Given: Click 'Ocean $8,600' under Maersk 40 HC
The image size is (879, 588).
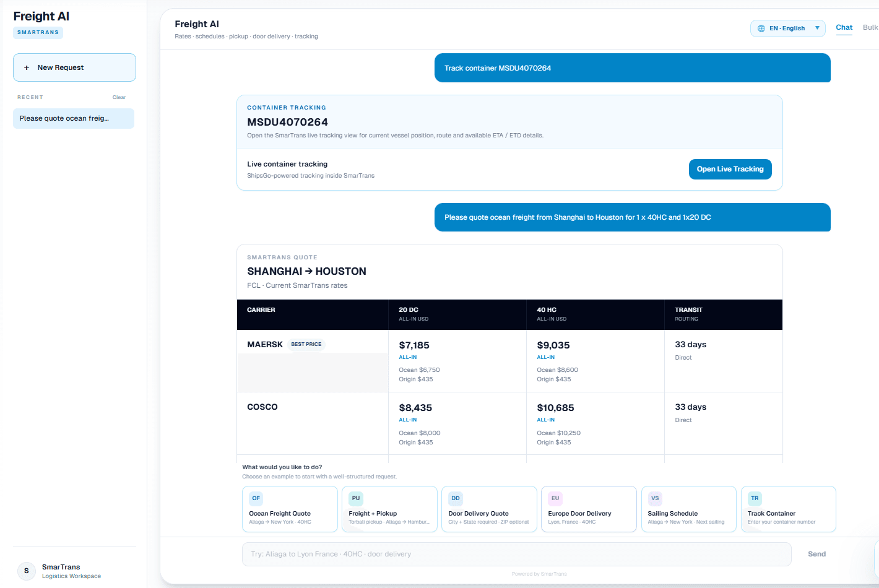Looking at the screenshot, I should (x=557, y=370).
